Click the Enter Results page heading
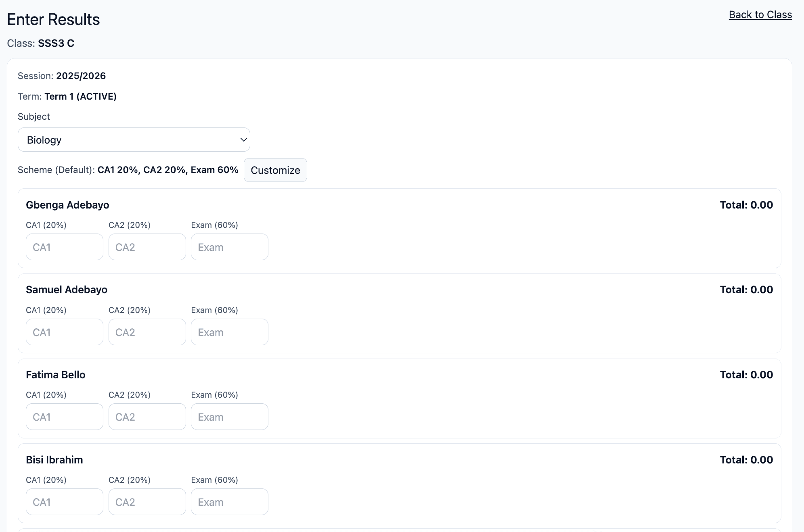 [x=53, y=19]
